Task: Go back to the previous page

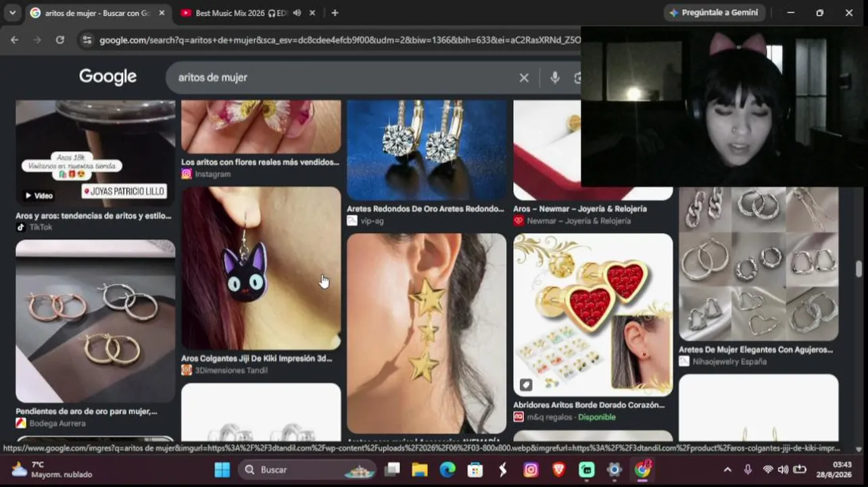Action: [x=14, y=40]
